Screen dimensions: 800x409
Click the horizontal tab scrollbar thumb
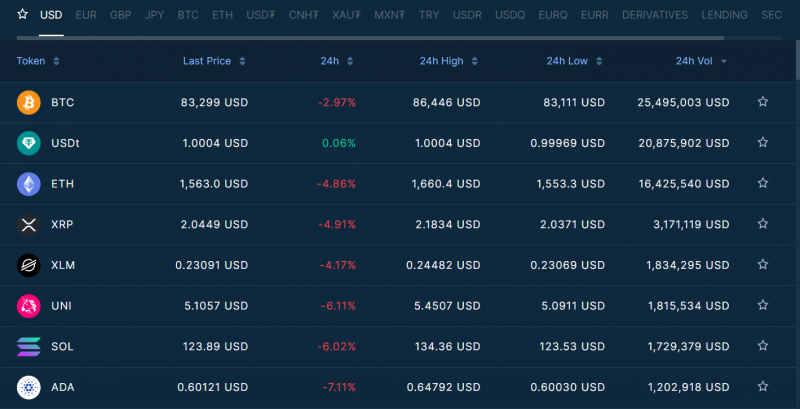pyautogui.click(x=370, y=38)
